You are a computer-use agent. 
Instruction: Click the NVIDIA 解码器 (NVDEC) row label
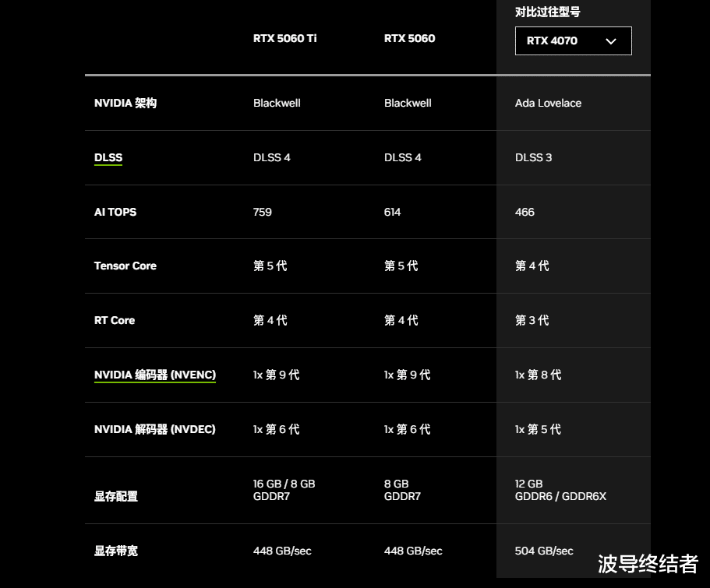click(155, 429)
